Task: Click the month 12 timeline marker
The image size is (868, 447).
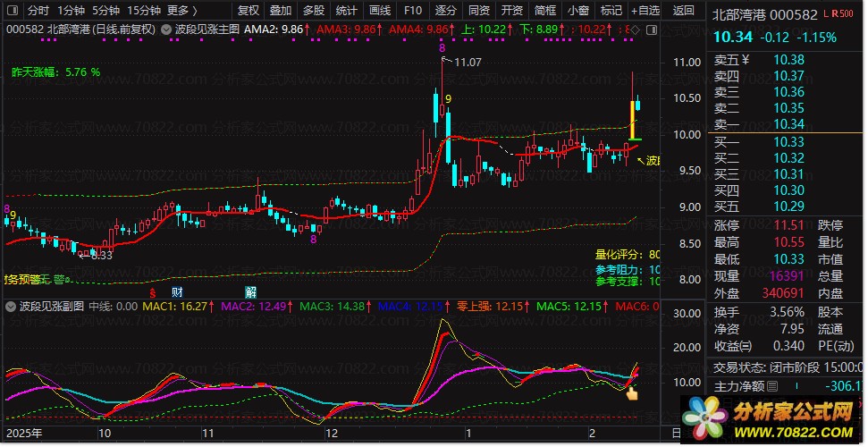Action: click(x=331, y=434)
